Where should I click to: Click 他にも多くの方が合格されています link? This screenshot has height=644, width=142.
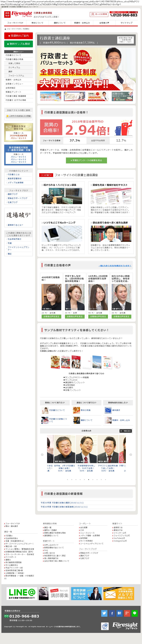point(115,265)
